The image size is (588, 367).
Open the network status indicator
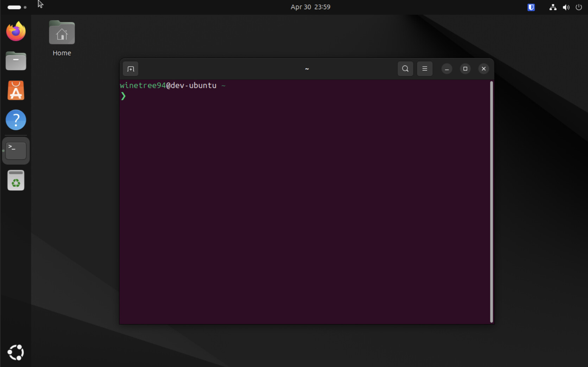pos(553,7)
